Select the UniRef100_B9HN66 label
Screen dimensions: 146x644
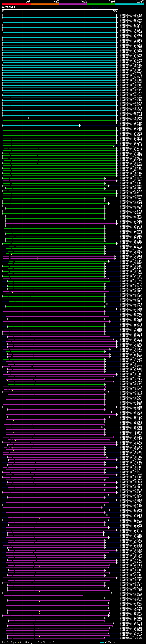131,113
